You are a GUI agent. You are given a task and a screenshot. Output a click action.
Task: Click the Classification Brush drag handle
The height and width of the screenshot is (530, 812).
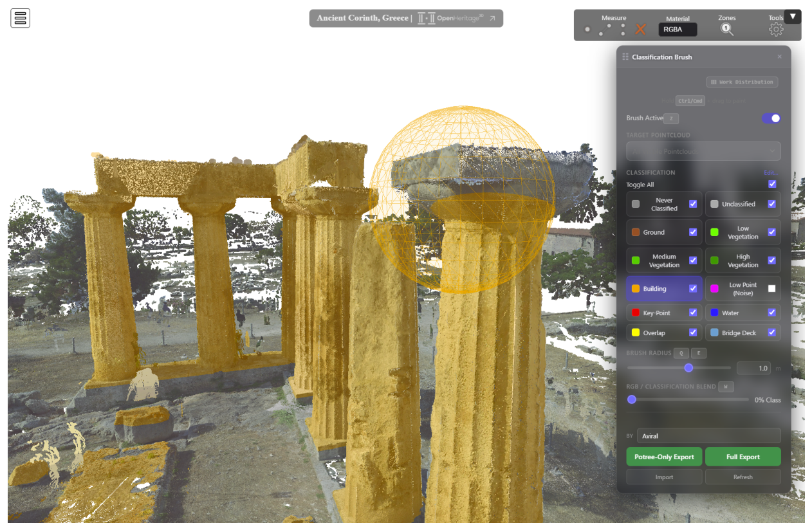click(x=625, y=57)
